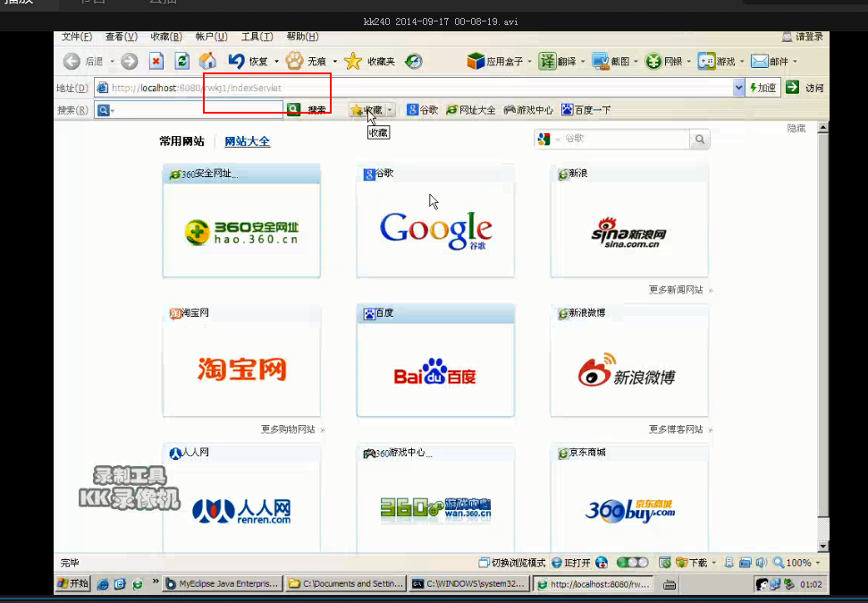Viewport: 868px width, 603px height.
Task: Open the Baidu 百度 site thumbnail
Action: tap(435, 360)
